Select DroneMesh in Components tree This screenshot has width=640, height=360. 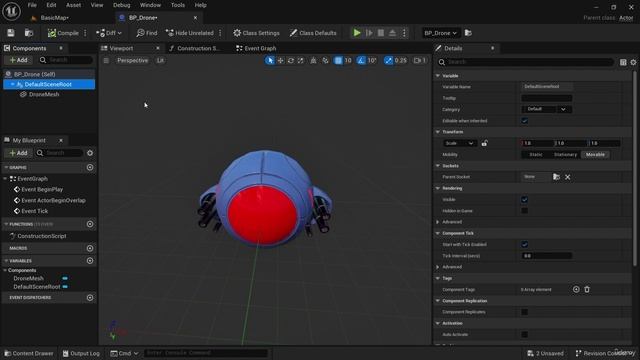coord(44,94)
